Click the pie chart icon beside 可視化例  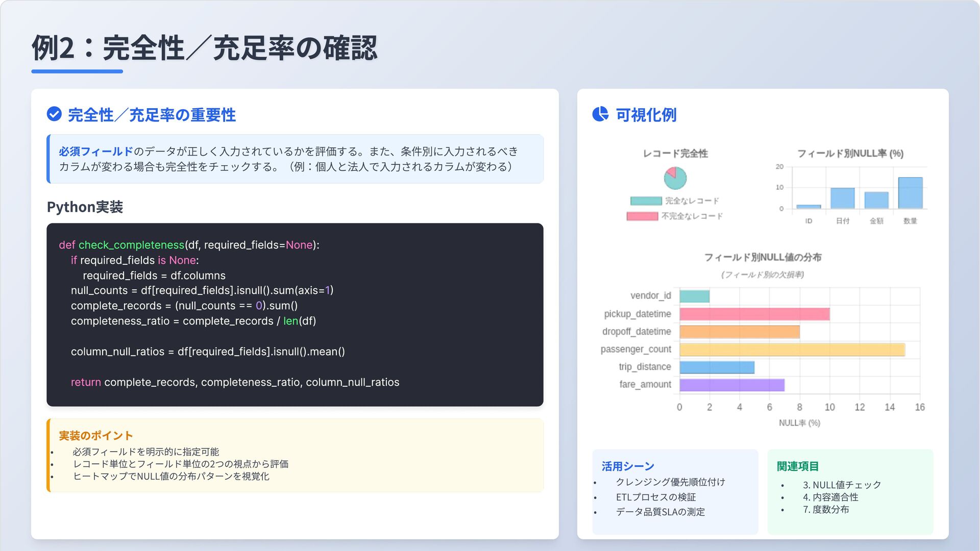point(600,114)
